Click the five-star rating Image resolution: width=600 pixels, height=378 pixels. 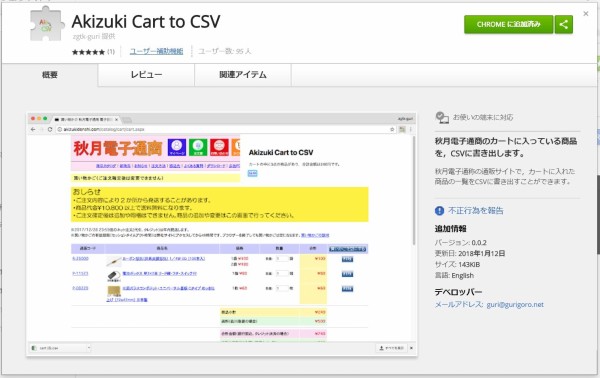[x=88, y=52]
